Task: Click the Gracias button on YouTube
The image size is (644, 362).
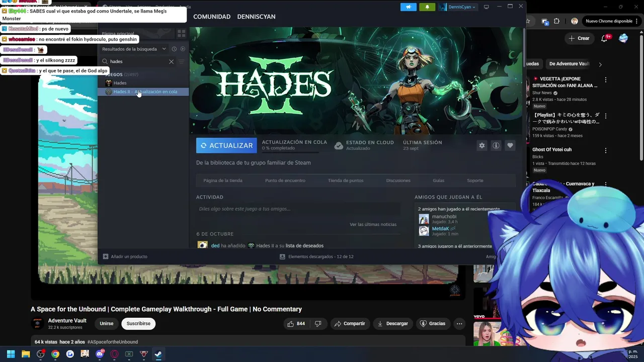Action: 433,324
